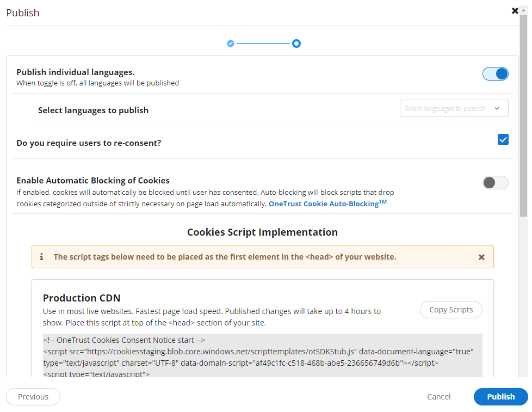This screenshot has width=532, height=412.
Task: Go to completed first step checkmark
Action: [231, 44]
